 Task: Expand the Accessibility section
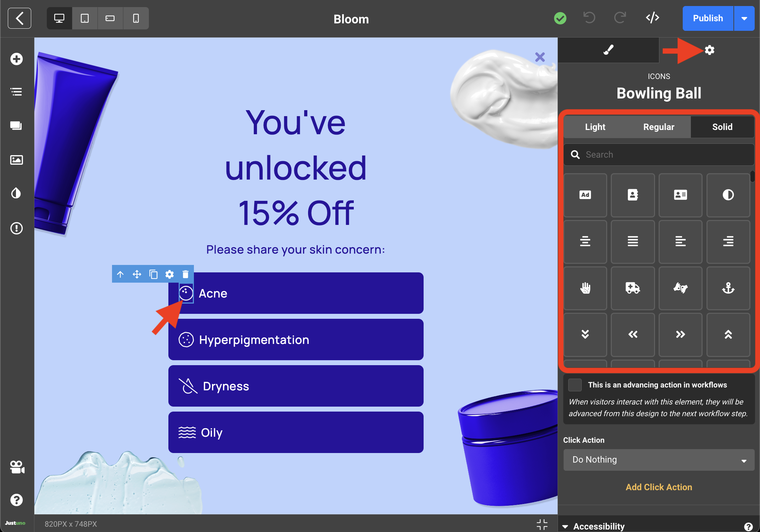pos(599,526)
